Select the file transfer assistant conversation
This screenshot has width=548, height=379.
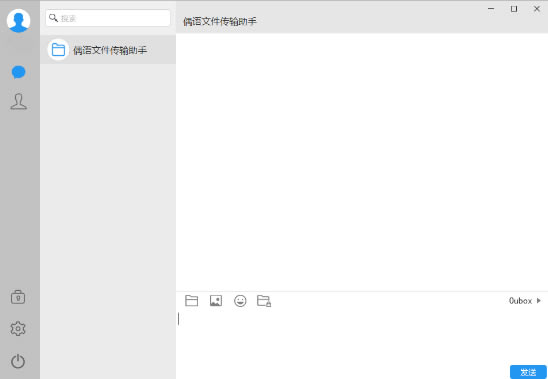(x=108, y=50)
